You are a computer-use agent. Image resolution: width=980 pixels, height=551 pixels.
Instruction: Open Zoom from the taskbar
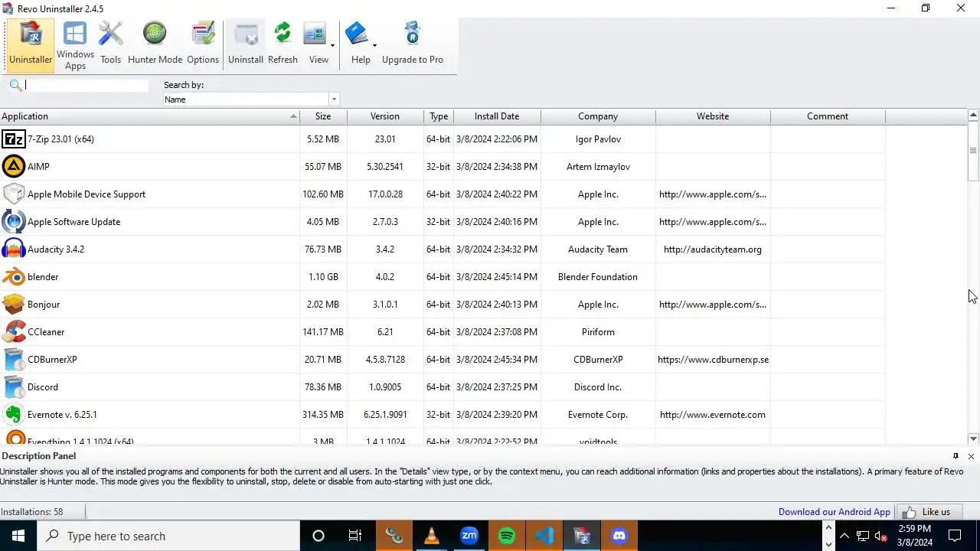tap(469, 536)
